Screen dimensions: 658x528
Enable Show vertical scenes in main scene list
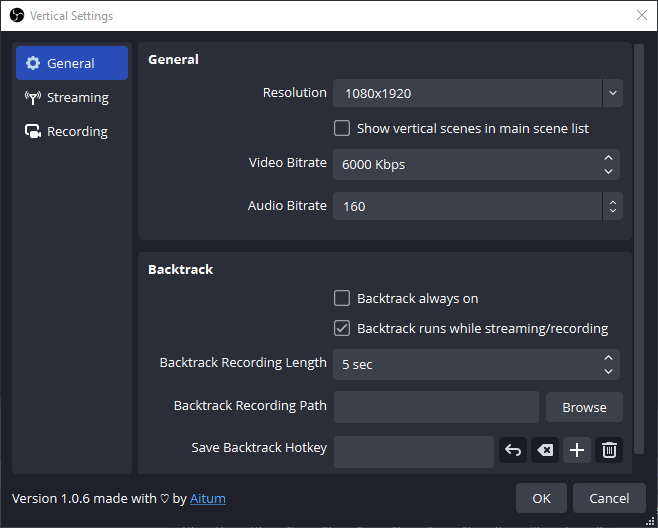(342, 128)
